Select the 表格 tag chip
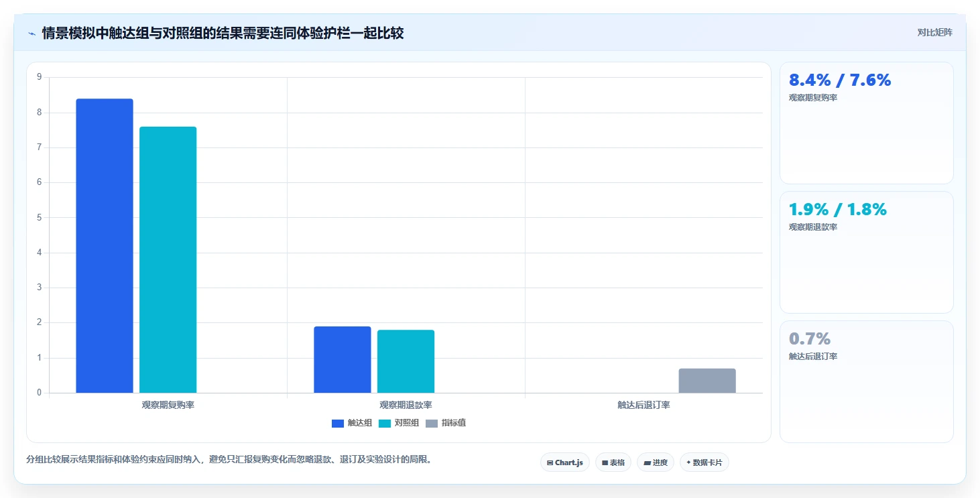The height and width of the screenshot is (498, 980). pos(613,462)
